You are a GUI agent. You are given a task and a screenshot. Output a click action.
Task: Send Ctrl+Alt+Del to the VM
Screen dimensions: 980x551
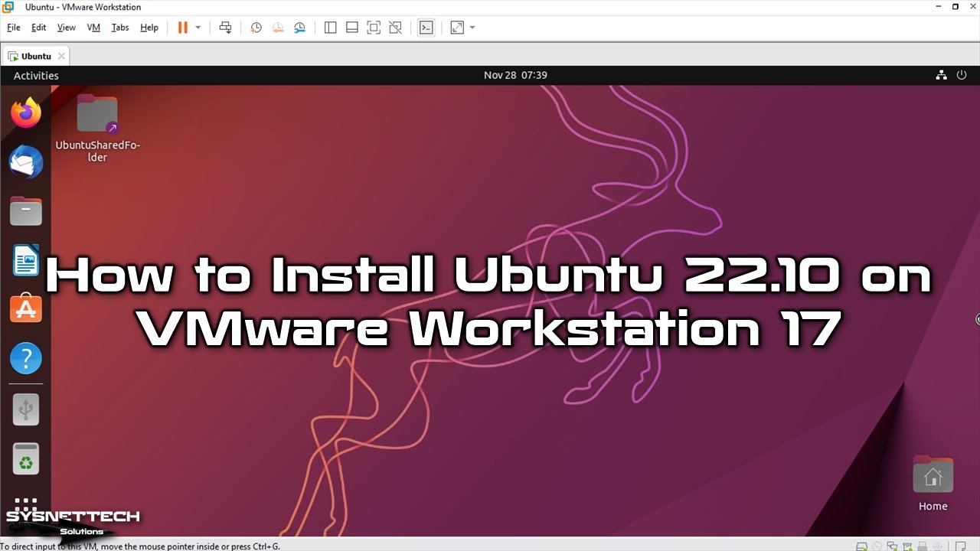coord(225,28)
